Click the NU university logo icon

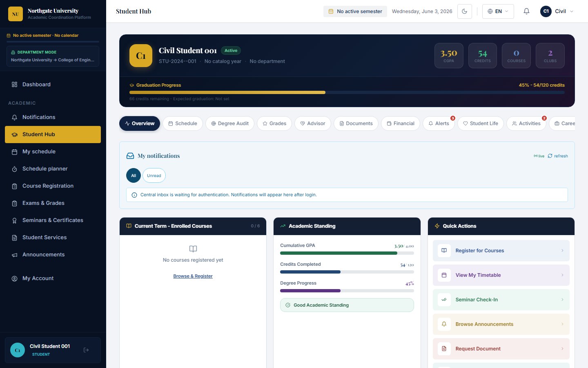point(16,14)
